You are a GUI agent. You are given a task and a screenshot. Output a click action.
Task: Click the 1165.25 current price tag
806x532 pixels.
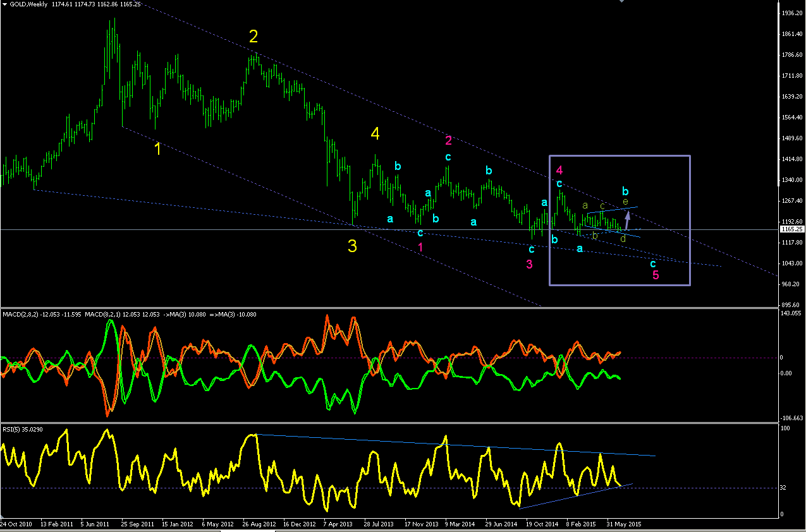[x=791, y=229]
